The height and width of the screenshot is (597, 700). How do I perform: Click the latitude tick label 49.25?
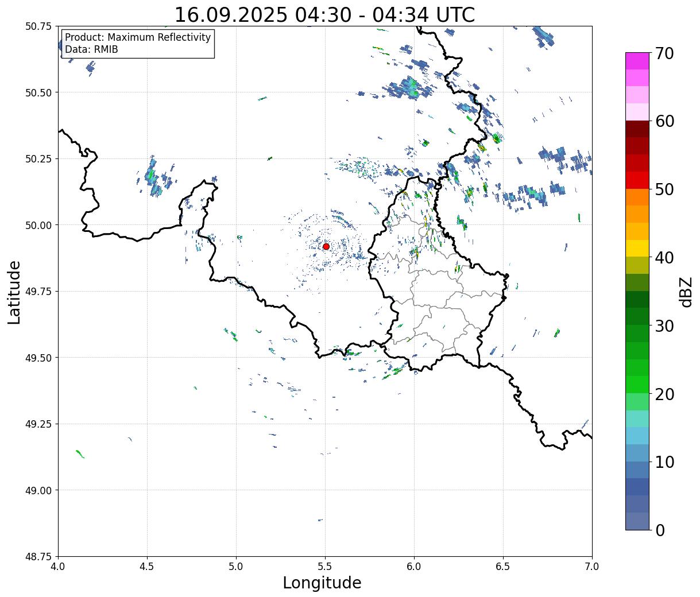coord(38,424)
